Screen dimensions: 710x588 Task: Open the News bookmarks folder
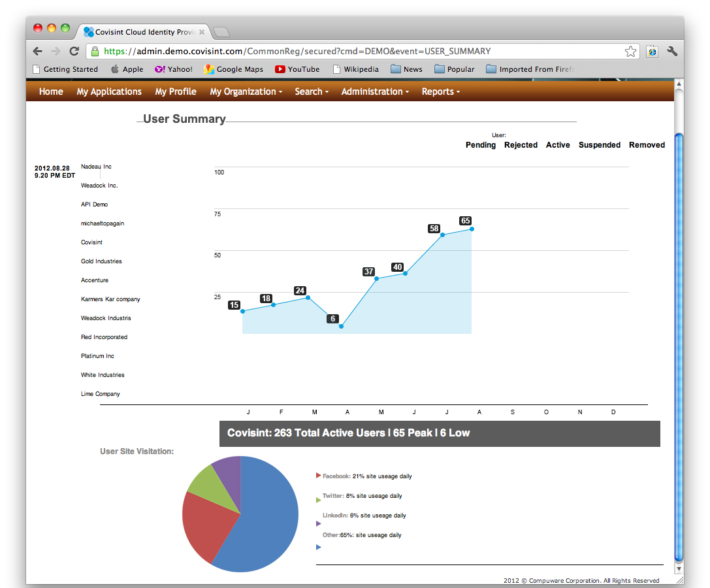coord(406,69)
